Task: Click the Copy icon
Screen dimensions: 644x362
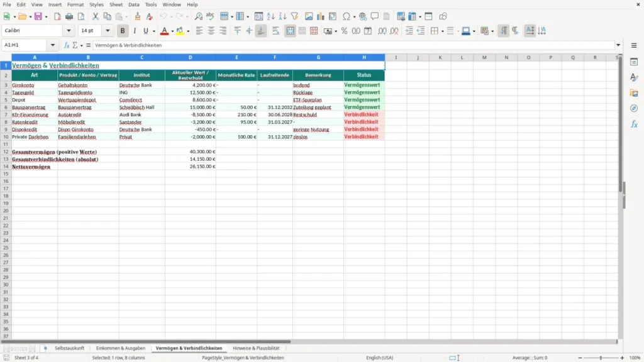Action: (x=107, y=16)
